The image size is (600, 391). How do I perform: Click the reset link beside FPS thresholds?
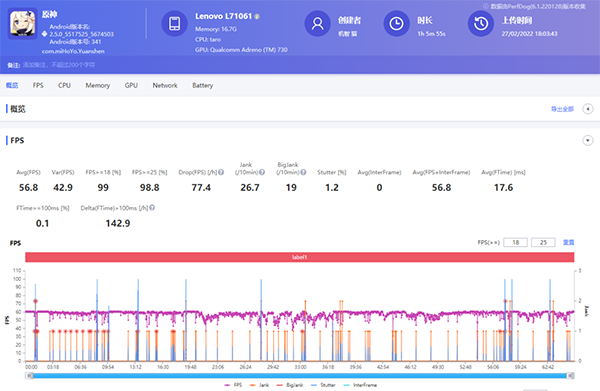point(568,242)
